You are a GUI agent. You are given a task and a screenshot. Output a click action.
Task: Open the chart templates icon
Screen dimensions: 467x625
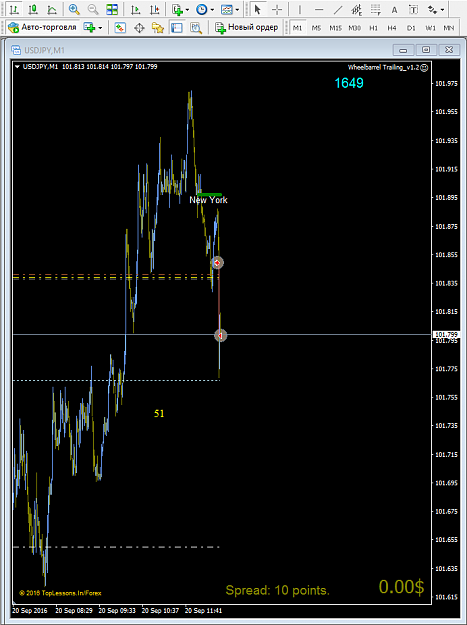[x=227, y=9]
